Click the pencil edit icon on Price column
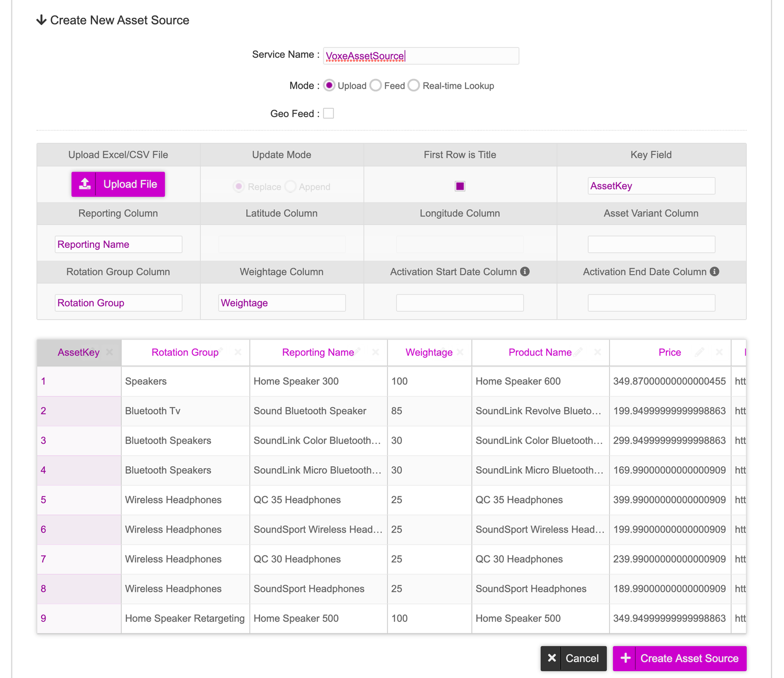 point(700,352)
